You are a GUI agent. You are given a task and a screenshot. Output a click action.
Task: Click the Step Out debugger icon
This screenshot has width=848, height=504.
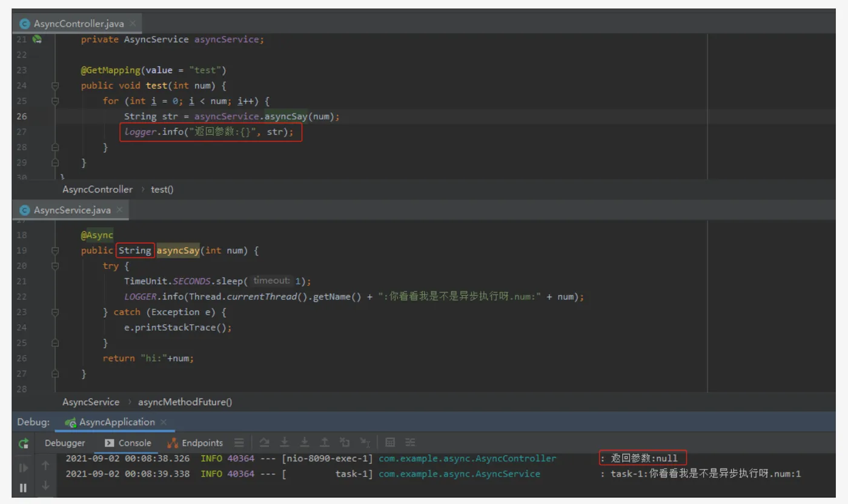coord(325,443)
